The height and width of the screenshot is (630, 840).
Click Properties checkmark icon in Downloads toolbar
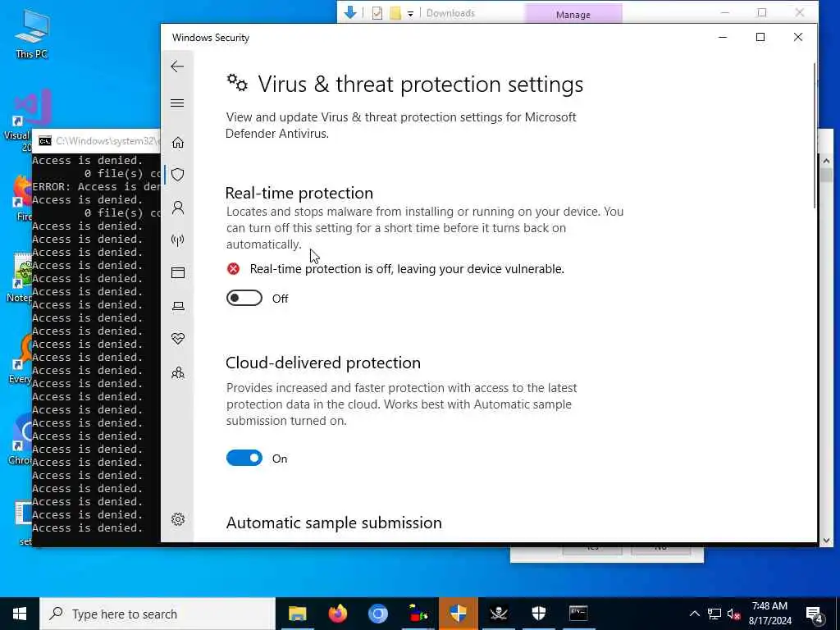pos(377,13)
